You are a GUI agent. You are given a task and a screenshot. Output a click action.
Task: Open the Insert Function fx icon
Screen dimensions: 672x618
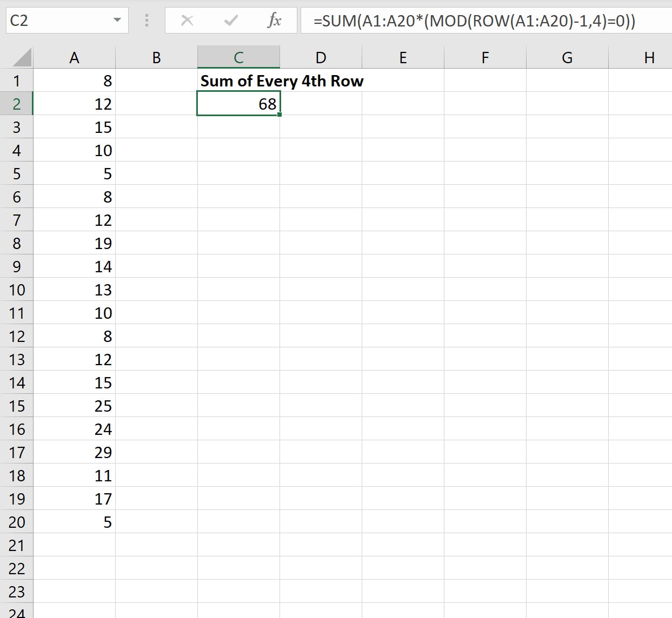click(275, 21)
